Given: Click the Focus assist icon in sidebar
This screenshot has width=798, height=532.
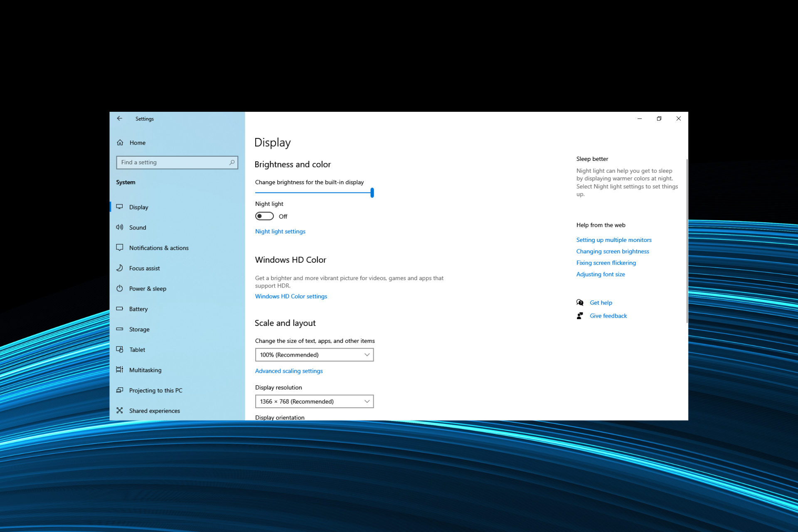Looking at the screenshot, I should (121, 268).
